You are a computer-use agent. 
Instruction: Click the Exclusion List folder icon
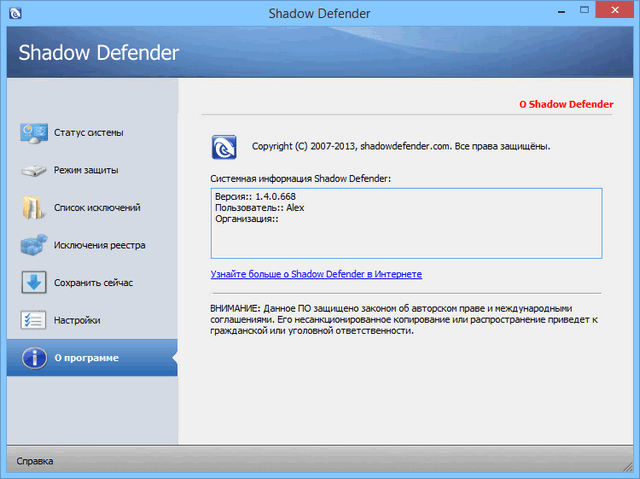pos(34,208)
